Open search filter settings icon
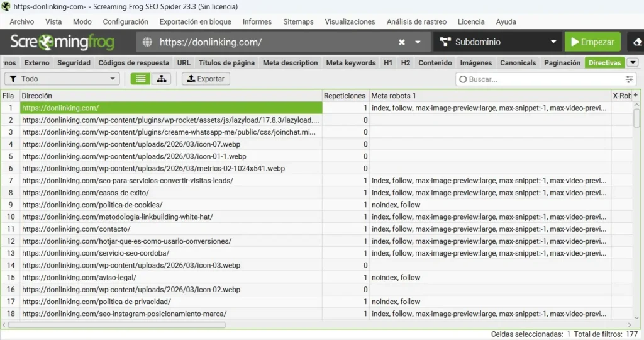Image resolution: width=644 pixels, height=340 pixels. (x=629, y=79)
